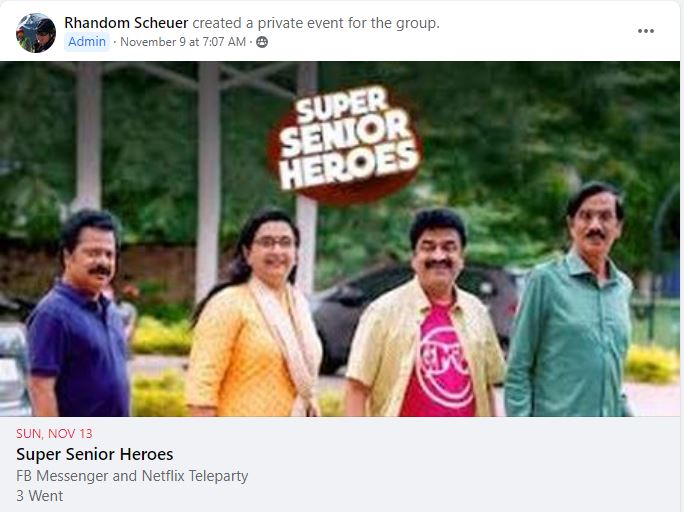Click the man in the green shirt
Viewport: 684px width, 512px height.
pyautogui.click(x=571, y=299)
